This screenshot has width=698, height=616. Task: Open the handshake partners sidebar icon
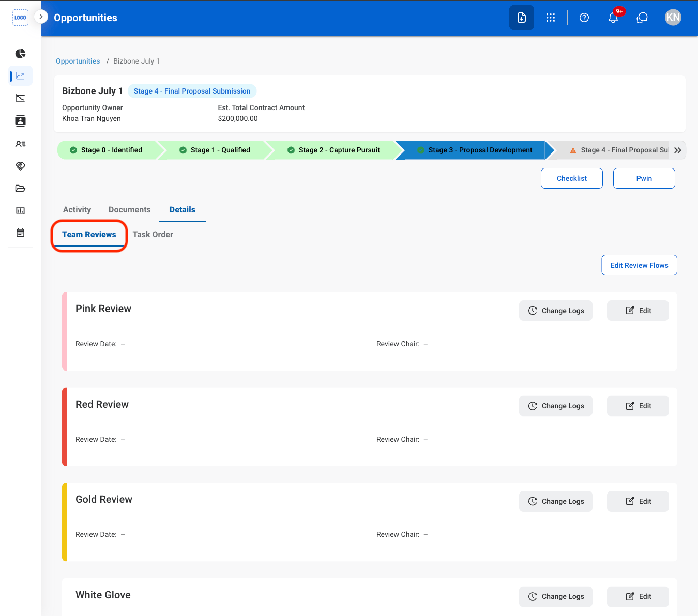click(20, 166)
